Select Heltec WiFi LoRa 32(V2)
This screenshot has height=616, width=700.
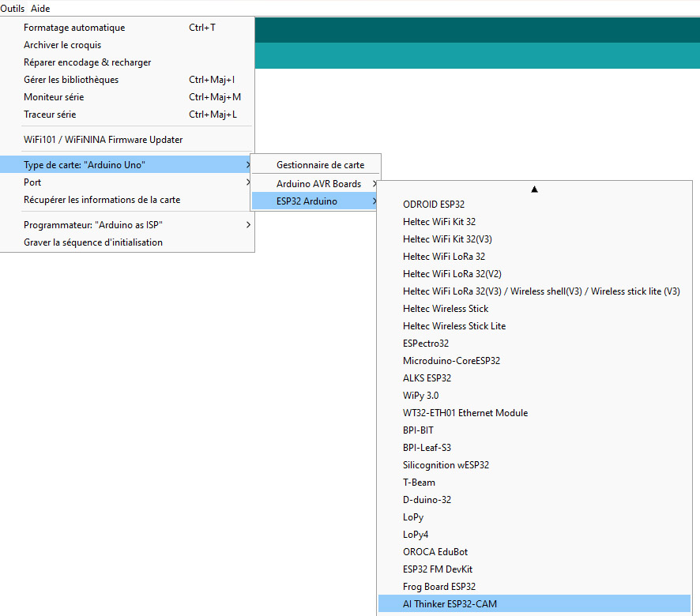534,274
